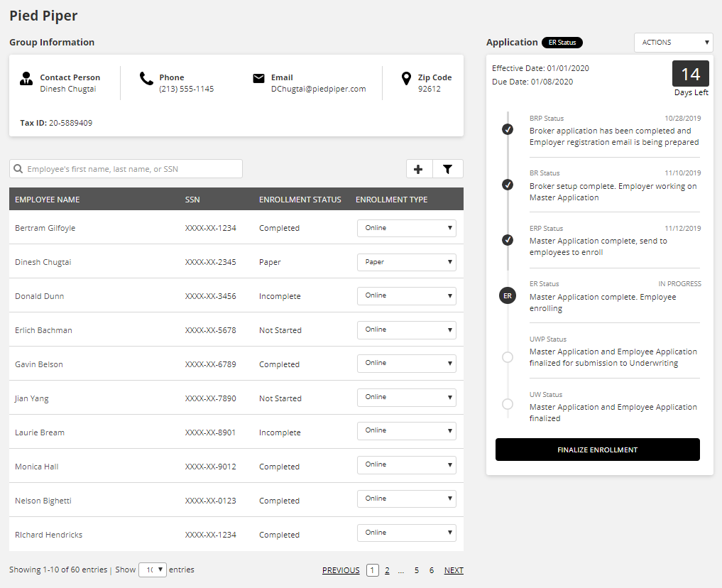This screenshot has height=588, width=722.
Task: Click the Due Date 01/08/2020 text
Action: point(532,82)
